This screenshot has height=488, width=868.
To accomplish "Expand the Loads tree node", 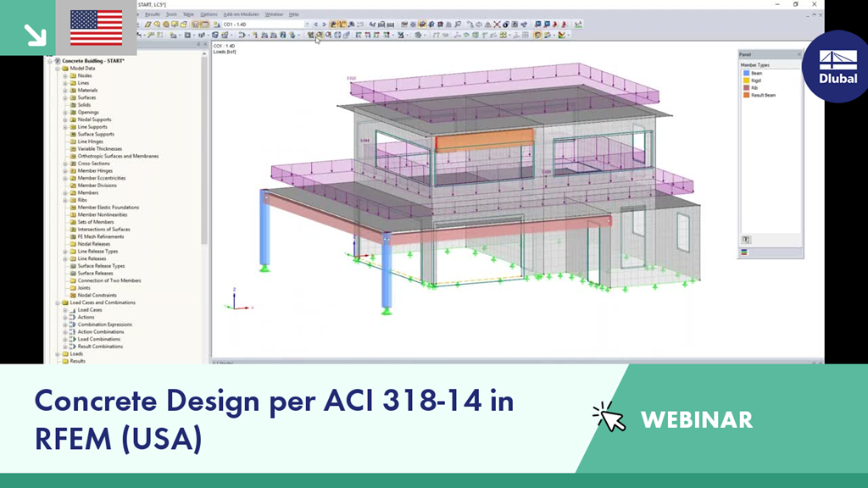I will (58, 354).
